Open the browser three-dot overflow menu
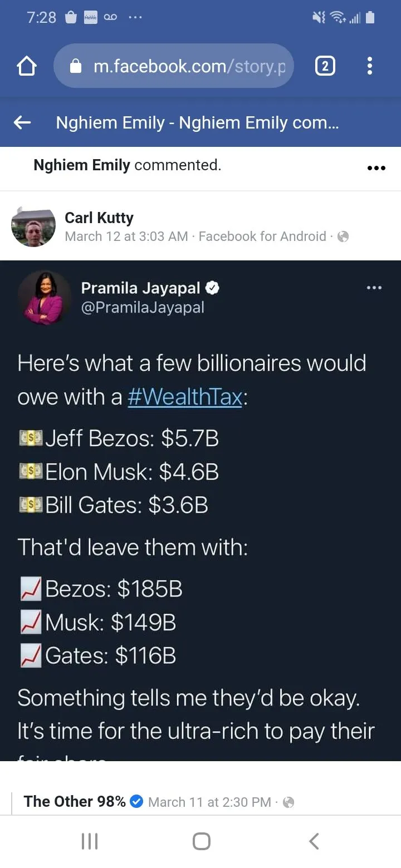Viewport: 401px width, 868px height. pos(370,67)
